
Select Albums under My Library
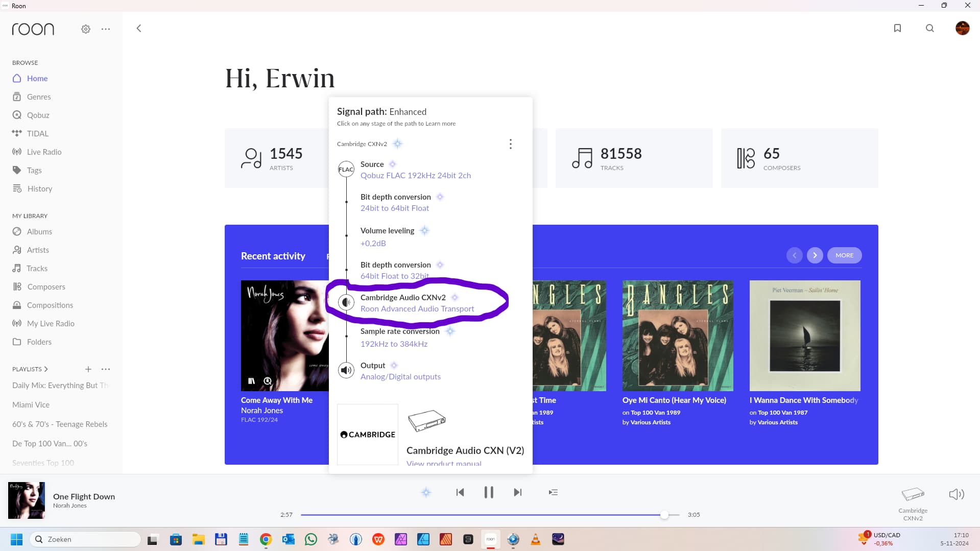(x=39, y=231)
